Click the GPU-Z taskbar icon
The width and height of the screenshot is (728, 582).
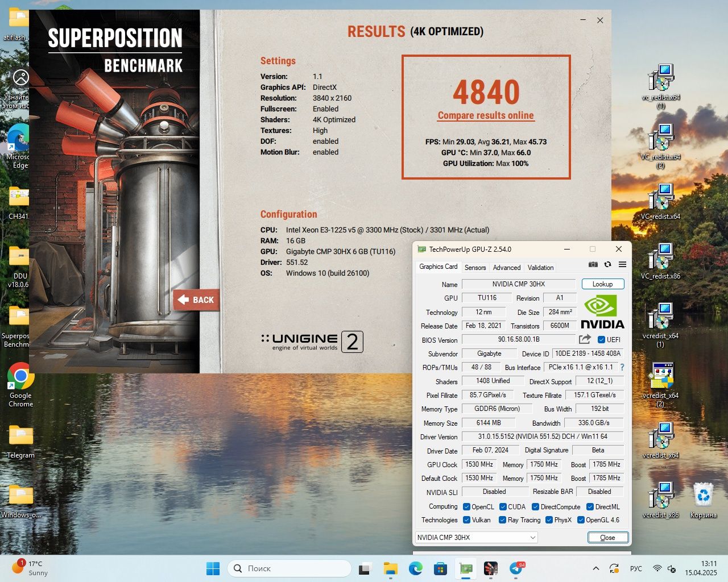[x=466, y=568]
